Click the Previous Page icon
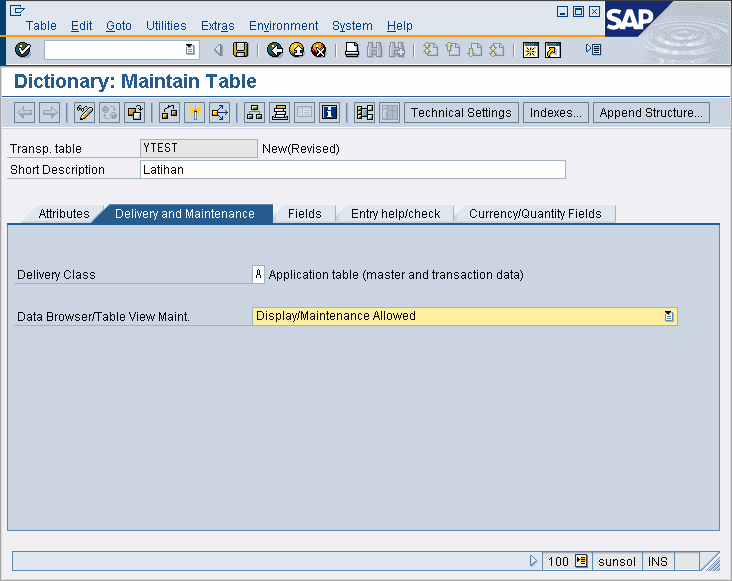Image resolution: width=732 pixels, height=581 pixels. 452,49
